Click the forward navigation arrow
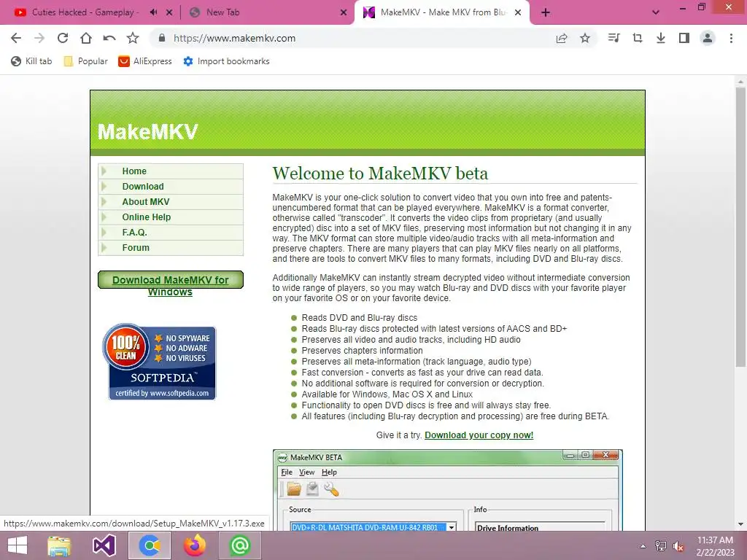The image size is (747, 560). point(39,38)
